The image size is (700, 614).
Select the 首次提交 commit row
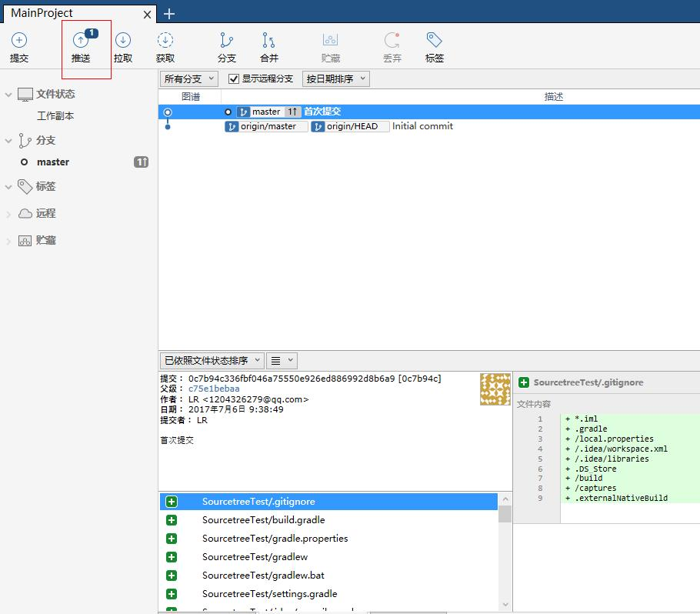tap(429, 112)
